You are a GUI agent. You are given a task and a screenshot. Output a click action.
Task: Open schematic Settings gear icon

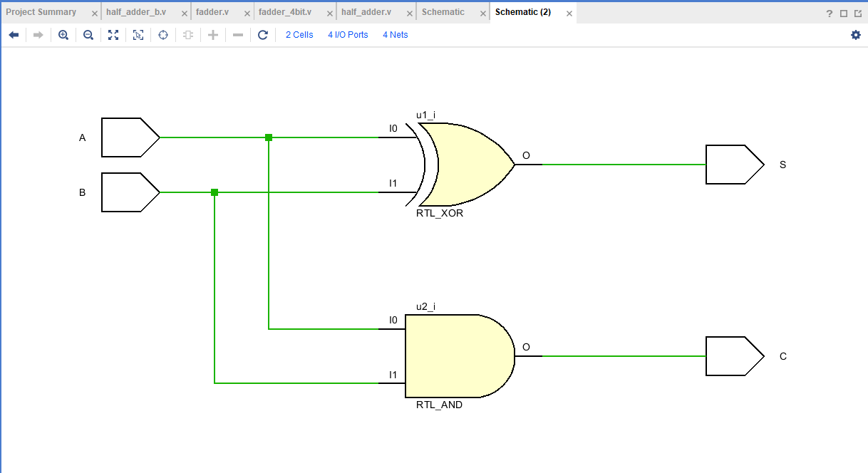(x=856, y=35)
